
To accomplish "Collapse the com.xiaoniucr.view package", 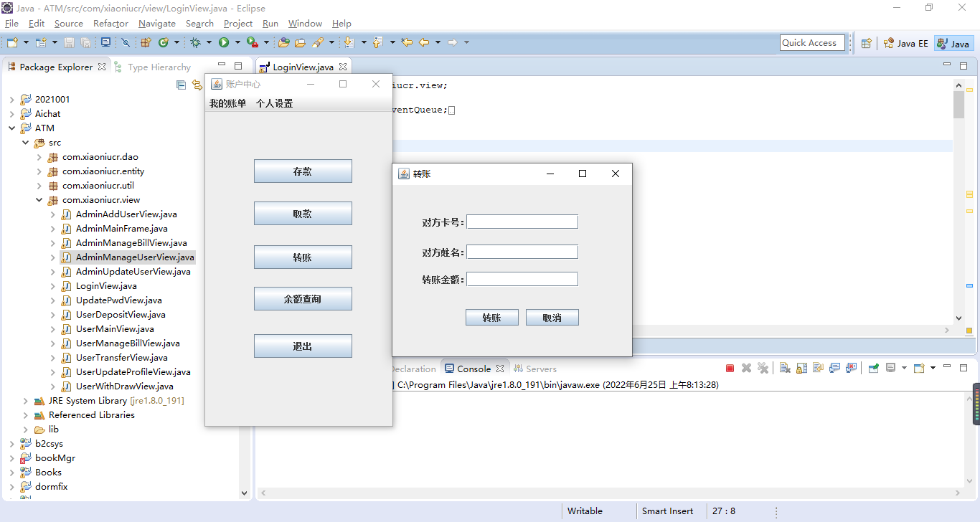I will point(39,200).
